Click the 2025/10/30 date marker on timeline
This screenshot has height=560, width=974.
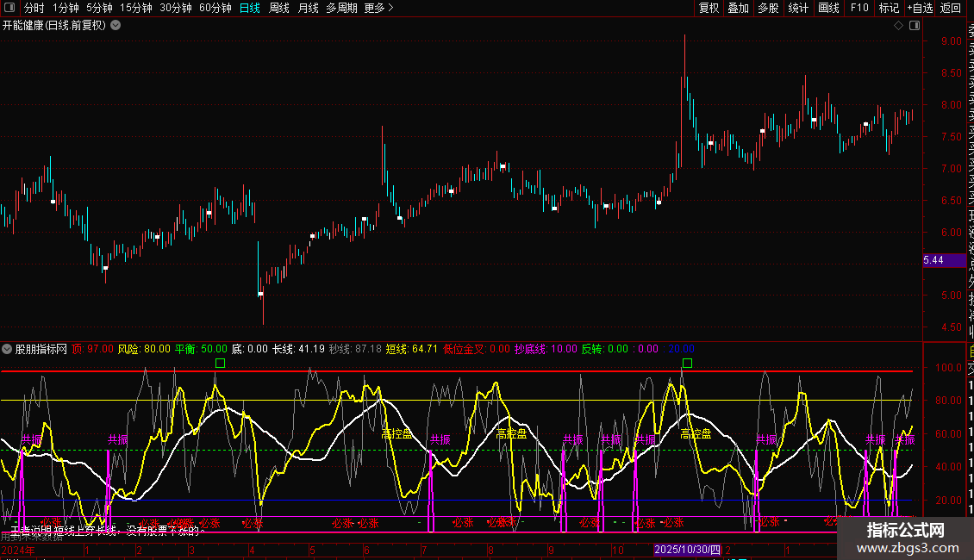[x=686, y=549]
